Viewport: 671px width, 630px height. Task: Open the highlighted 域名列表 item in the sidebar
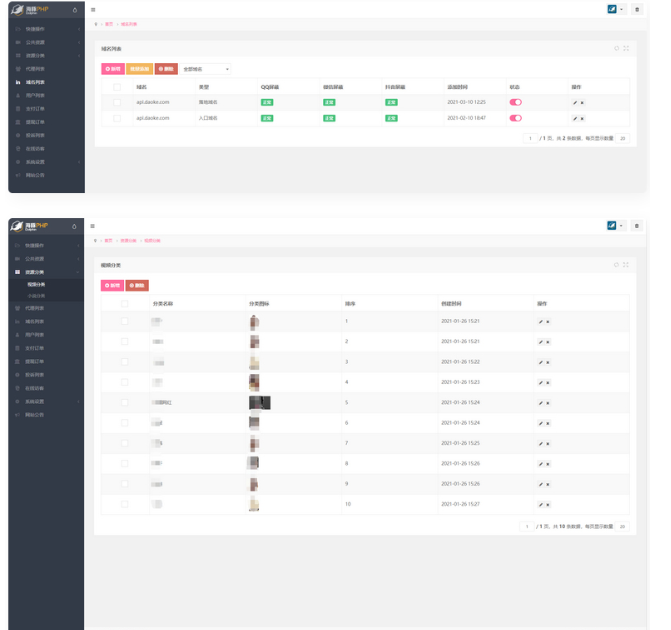[36, 82]
